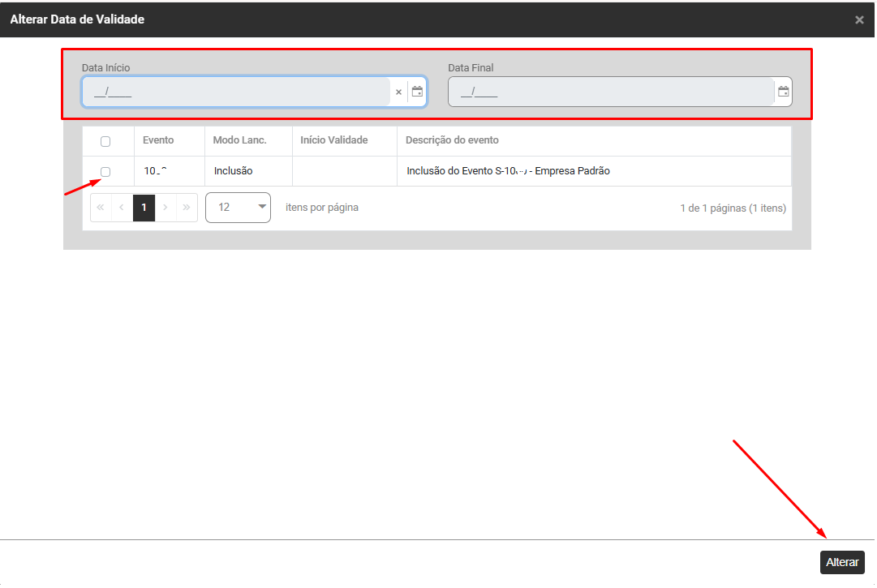This screenshot has width=877, height=588.
Task: Close the Alterar Data de Validade dialog
Action: [x=859, y=19]
